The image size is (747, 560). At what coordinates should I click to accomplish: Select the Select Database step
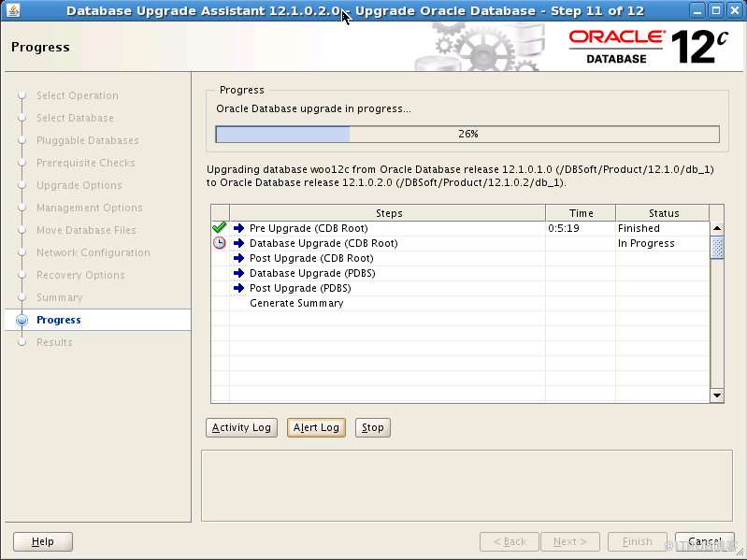pyautogui.click(x=75, y=118)
